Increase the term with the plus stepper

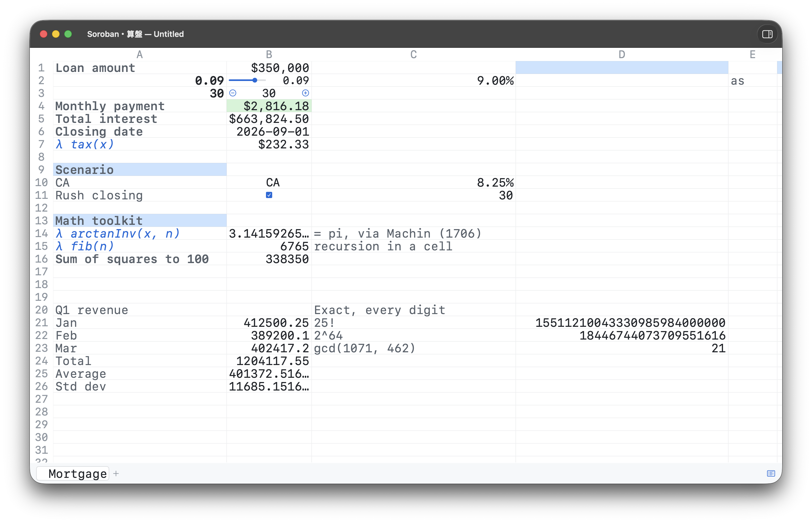tap(305, 93)
